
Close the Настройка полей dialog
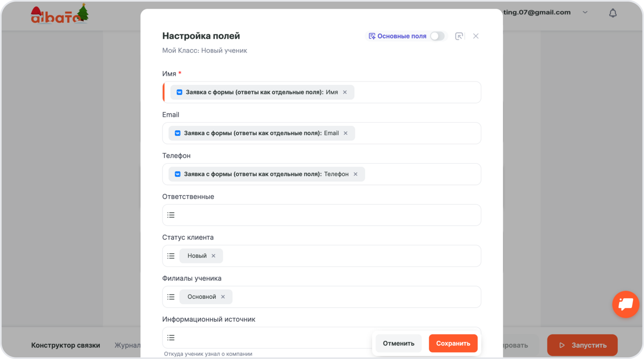(476, 36)
